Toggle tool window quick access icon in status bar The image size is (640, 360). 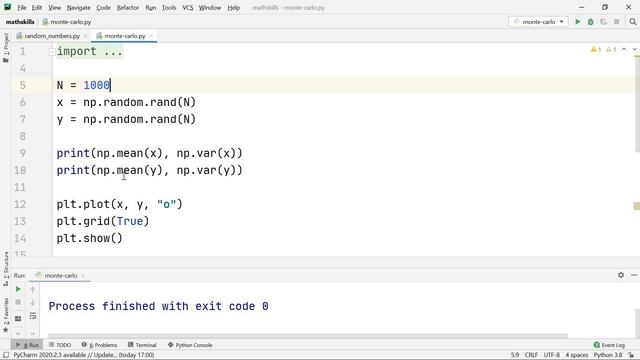pyautogui.click(x=6, y=355)
